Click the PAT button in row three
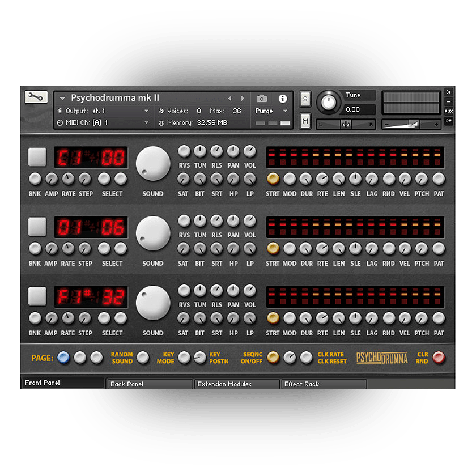 [x=439, y=318]
